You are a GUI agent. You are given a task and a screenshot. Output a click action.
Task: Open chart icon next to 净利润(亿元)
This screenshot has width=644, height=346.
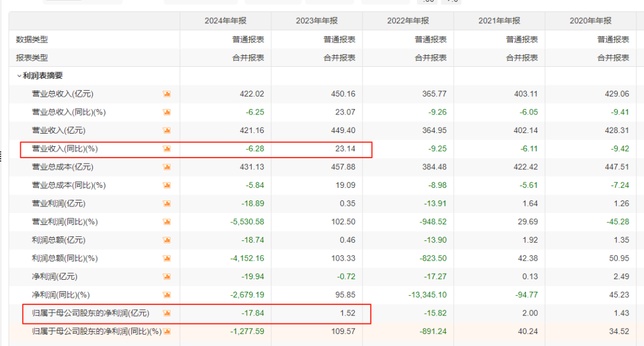(167, 277)
